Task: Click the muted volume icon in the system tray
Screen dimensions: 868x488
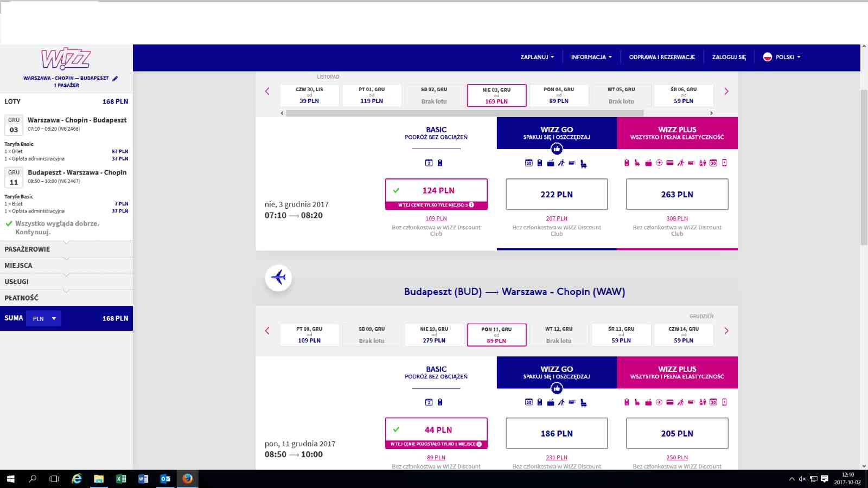Action: coord(802,479)
